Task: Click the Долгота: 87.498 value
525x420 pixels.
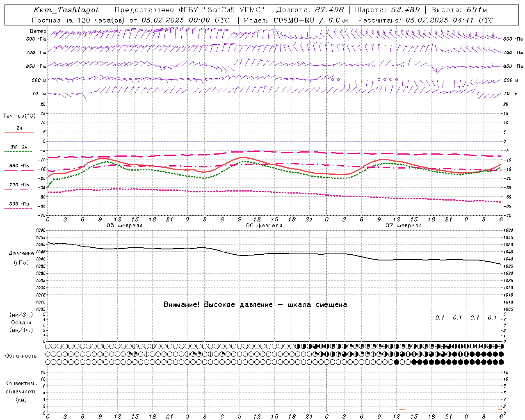Action: [x=310, y=10]
